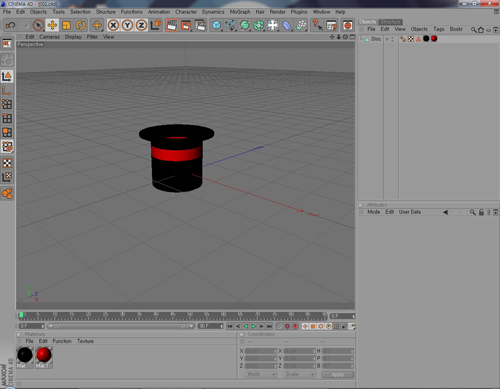Open the viewport Display menu
500x389 pixels.
[x=73, y=37]
